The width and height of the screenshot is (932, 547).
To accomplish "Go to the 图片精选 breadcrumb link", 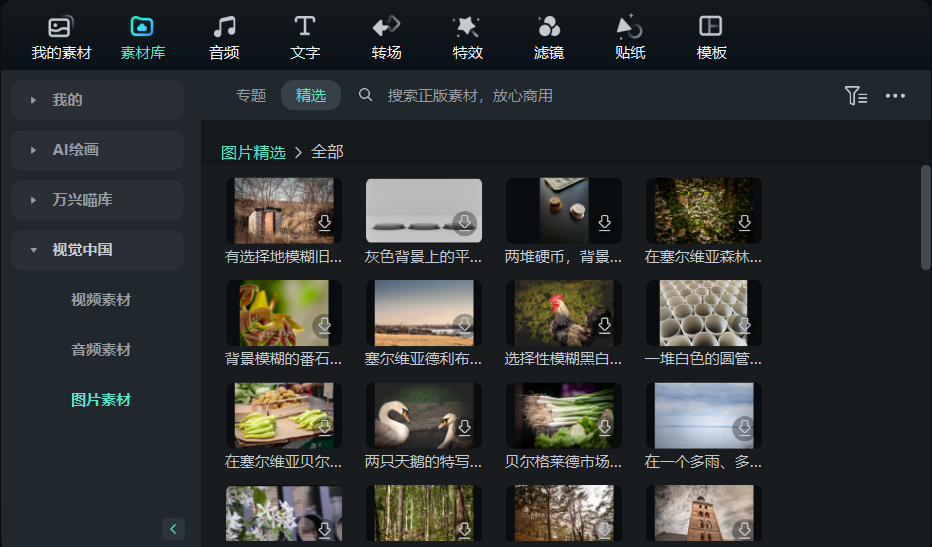I will tap(253, 152).
